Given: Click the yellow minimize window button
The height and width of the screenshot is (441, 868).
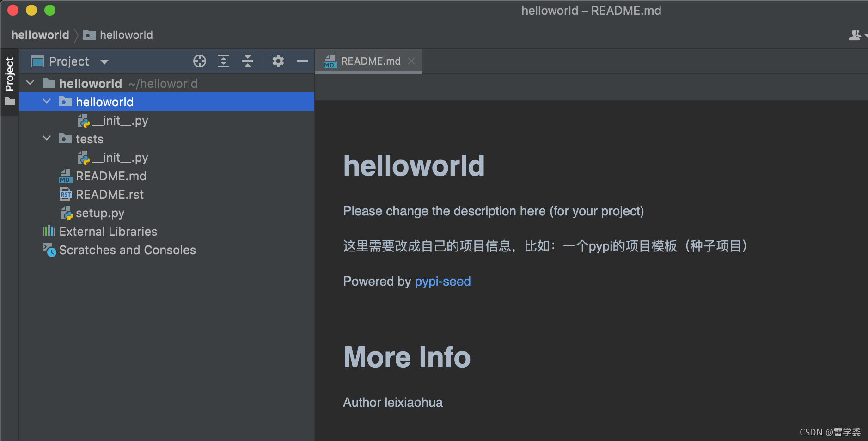Looking at the screenshot, I should (31, 10).
